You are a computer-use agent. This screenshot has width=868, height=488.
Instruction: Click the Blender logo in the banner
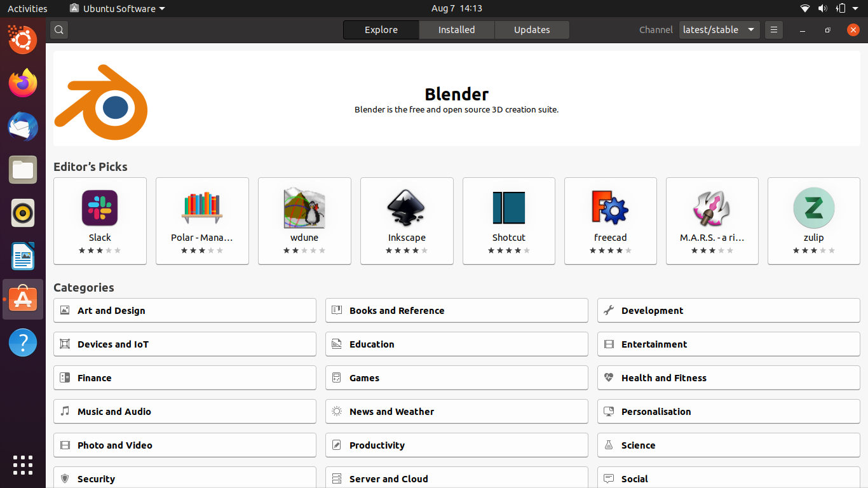[101, 103]
